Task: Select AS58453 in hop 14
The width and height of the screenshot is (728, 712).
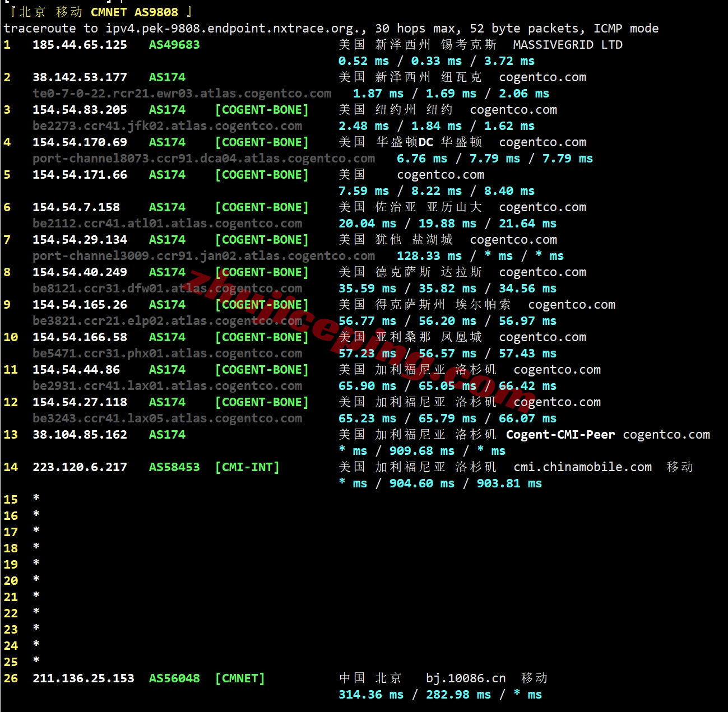Action: pos(174,467)
